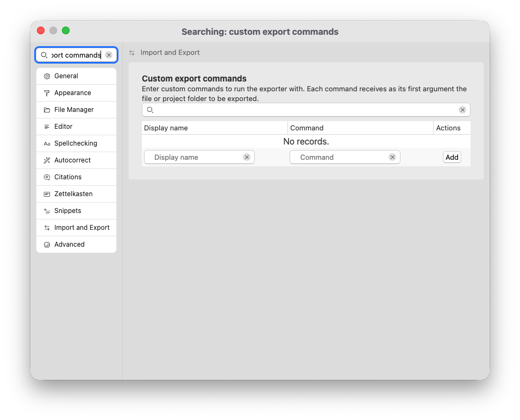Click the Autocorrect wand icon
The height and width of the screenshot is (420, 520).
(47, 160)
